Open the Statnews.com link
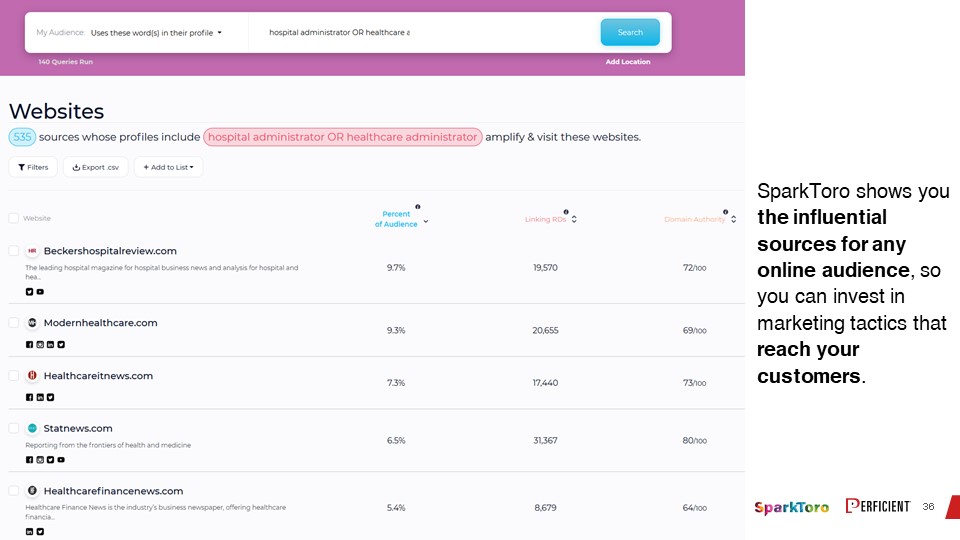This screenshot has height=540, width=960. click(x=78, y=428)
